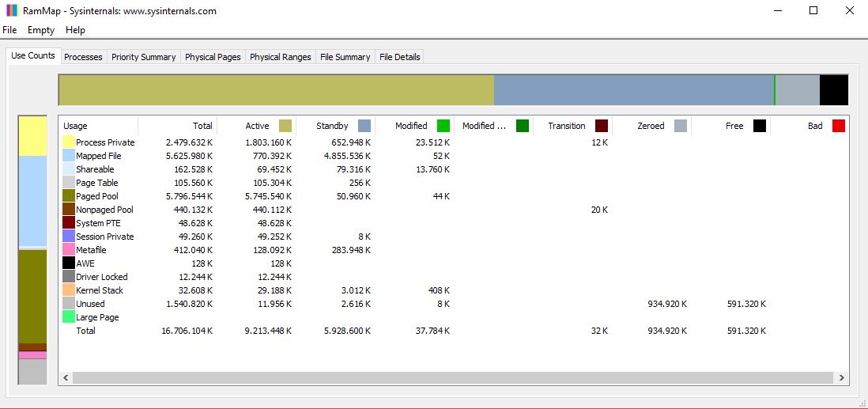Select the Mapped File row label
This screenshot has height=409, width=868.
tap(99, 156)
